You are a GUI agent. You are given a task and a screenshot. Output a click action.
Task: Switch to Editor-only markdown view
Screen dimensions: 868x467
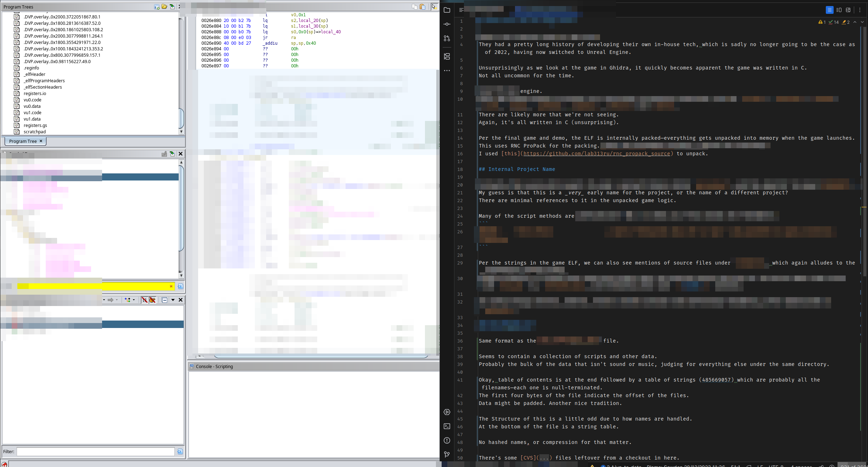829,10
